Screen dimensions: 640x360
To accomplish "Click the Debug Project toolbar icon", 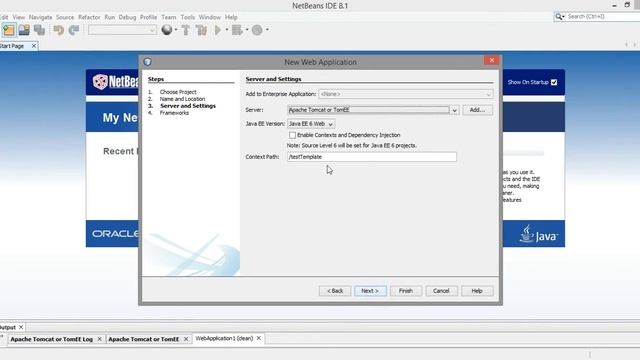I will click(237, 30).
